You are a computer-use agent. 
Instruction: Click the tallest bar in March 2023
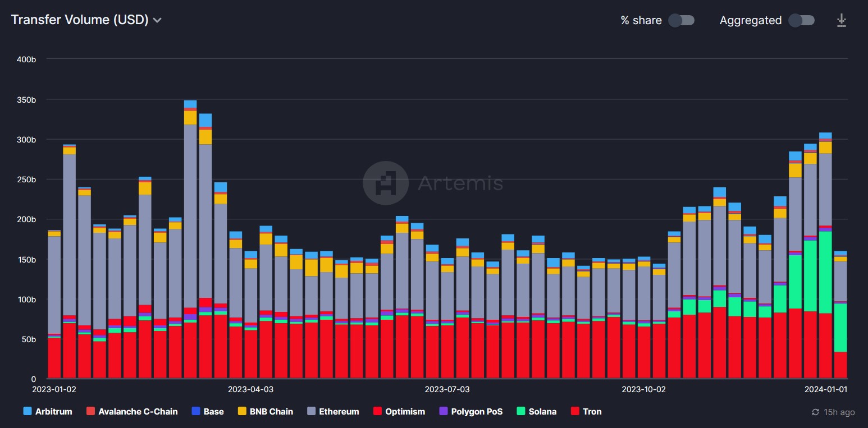(x=190, y=240)
